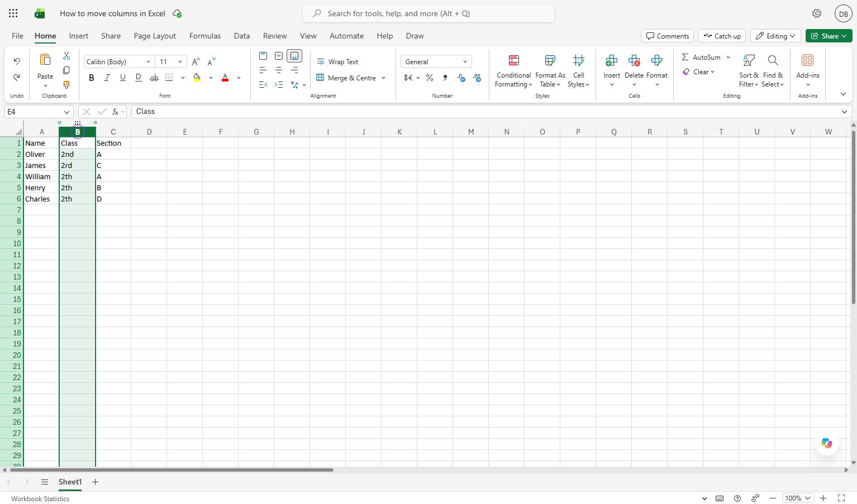Image resolution: width=857 pixels, height=504 pixels.
Task: Open Workbook Statistics in status bar
Action: (x=40, y=499)
